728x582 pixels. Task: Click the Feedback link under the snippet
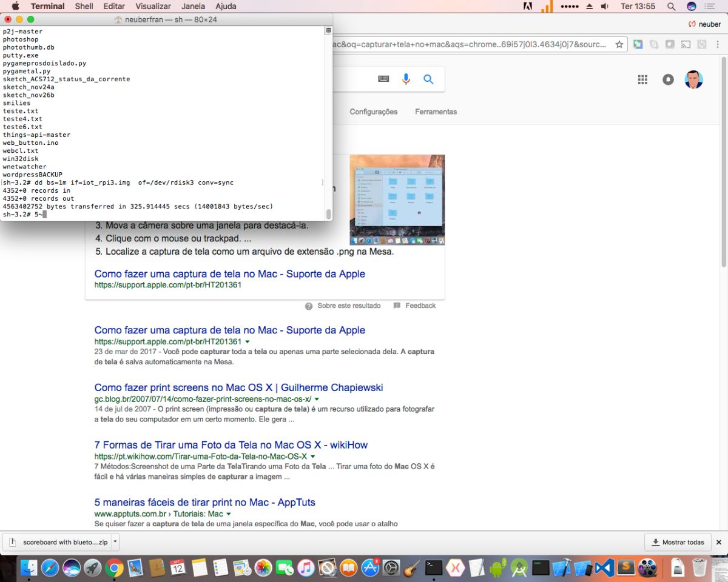coord(420,306)
